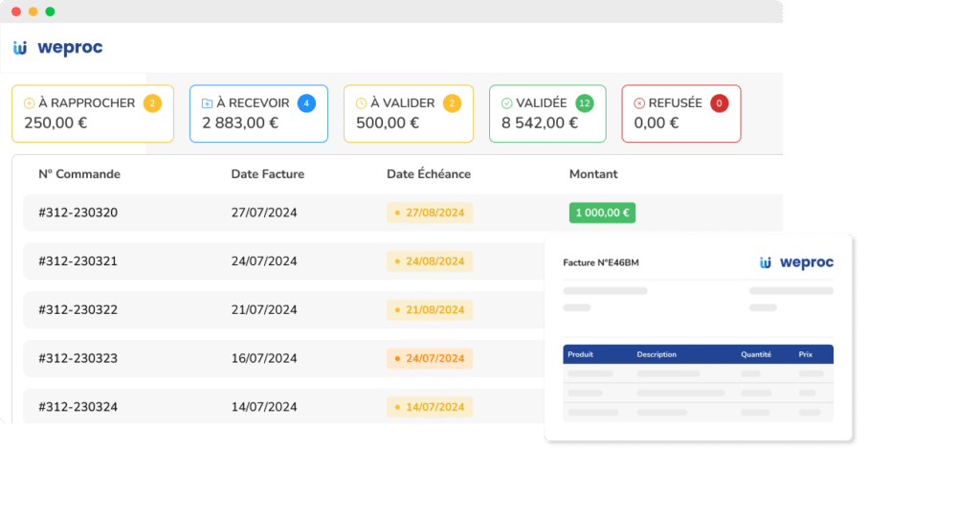Viewport: 980px width, 519px height.
Task: Click the Validée checkmark icon
Action: click(506, 103)
